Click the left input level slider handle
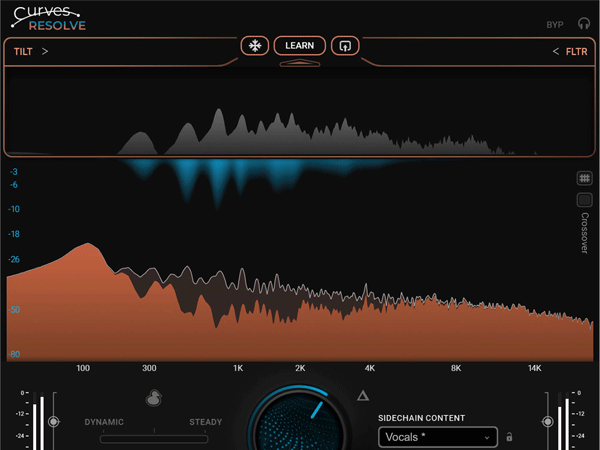The image size is (600, 450). 54,422
